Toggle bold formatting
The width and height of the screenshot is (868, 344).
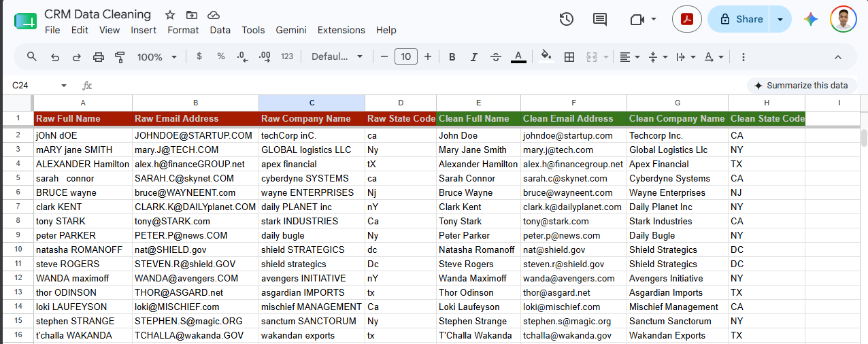452,56
